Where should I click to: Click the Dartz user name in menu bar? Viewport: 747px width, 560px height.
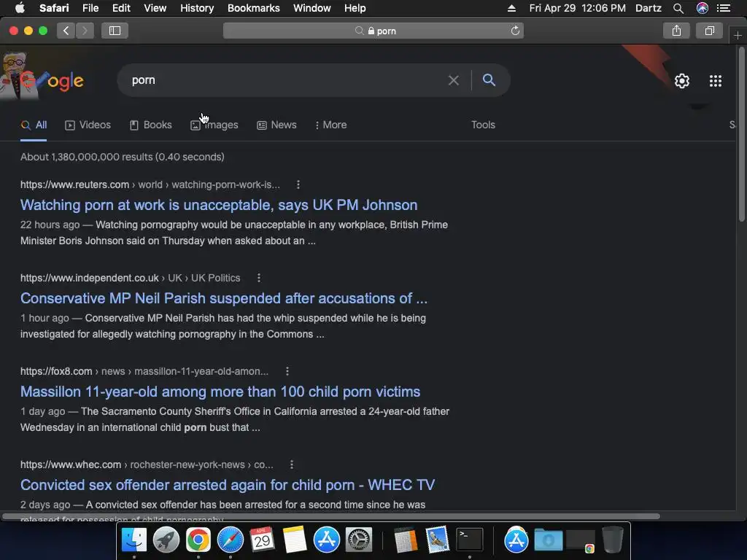648,8
